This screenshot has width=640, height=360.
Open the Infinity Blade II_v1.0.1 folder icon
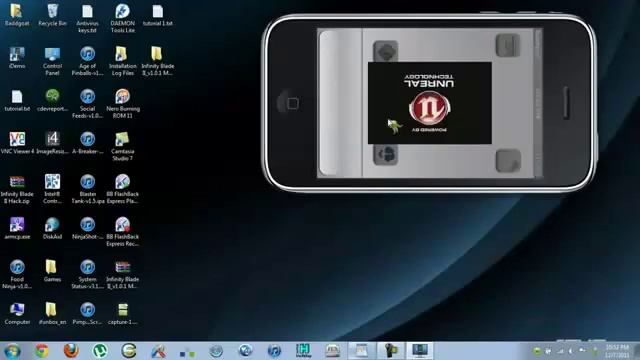pyautogui.click(x=158, y=61)
